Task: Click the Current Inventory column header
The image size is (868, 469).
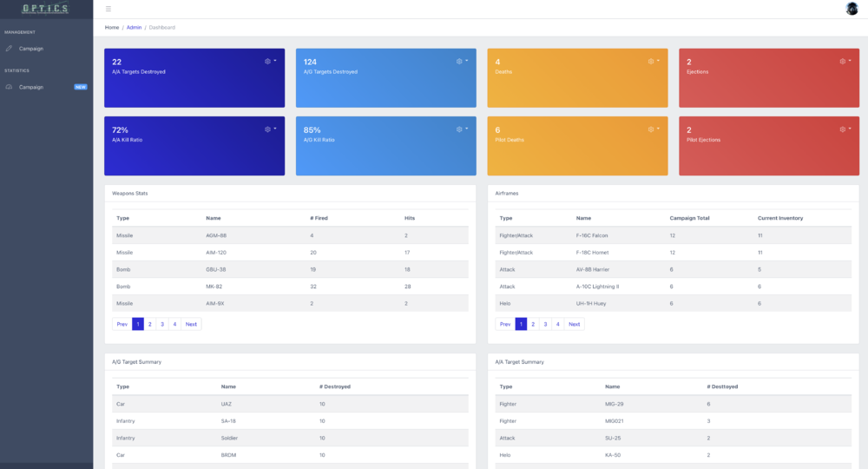Action: pos(780,218)
